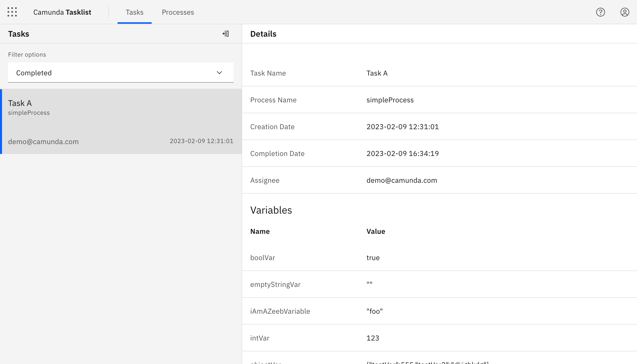Open the app switcher grid icon
The image size is (637, 364).
click(x=12, y=12)
